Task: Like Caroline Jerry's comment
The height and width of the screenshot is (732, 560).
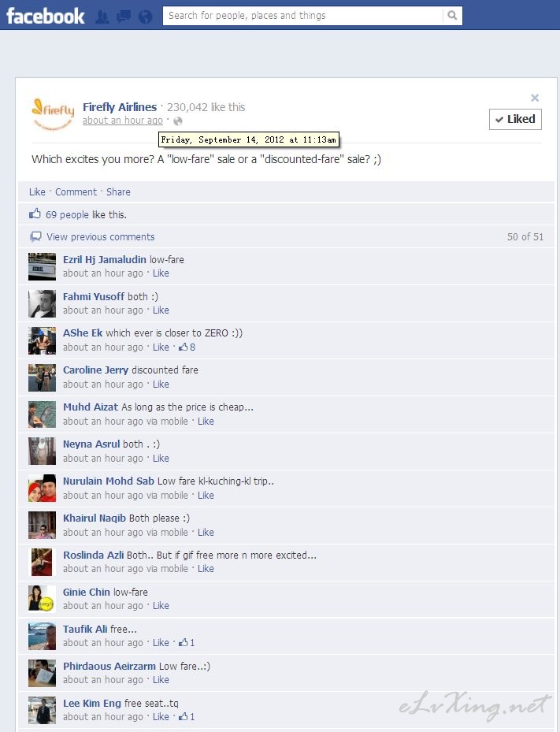Action: [161, 385]
